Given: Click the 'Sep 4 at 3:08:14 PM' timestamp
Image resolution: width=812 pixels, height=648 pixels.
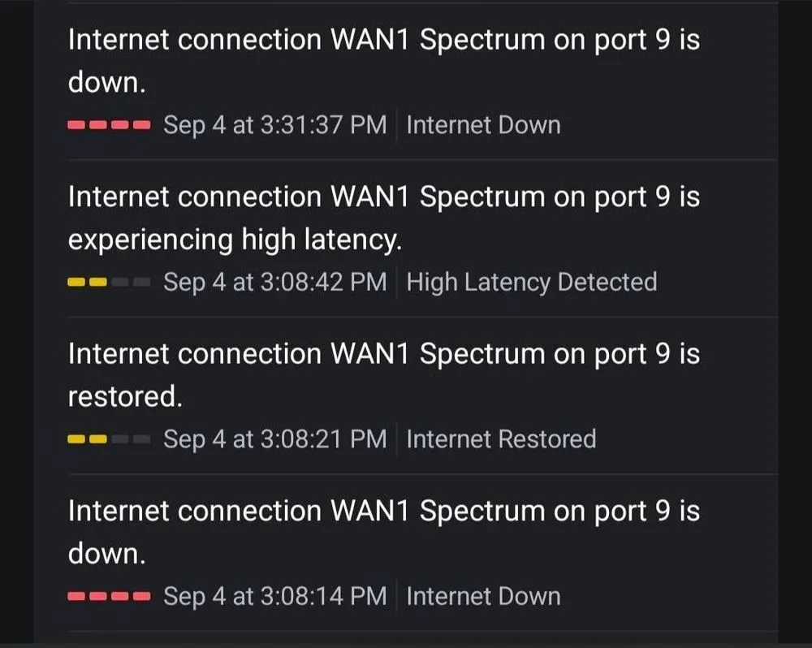Looking at the screenshot, I should pos(274,596).
